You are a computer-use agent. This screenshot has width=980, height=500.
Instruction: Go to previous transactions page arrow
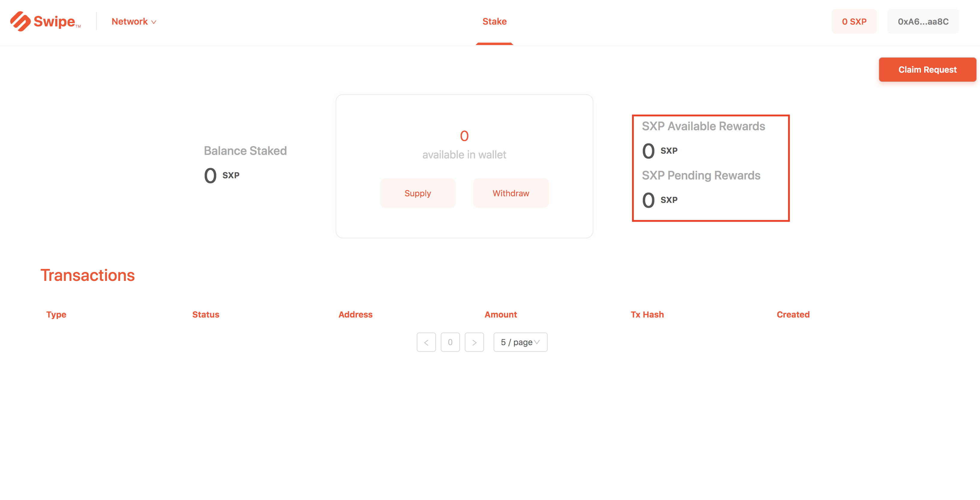point(426,342)
